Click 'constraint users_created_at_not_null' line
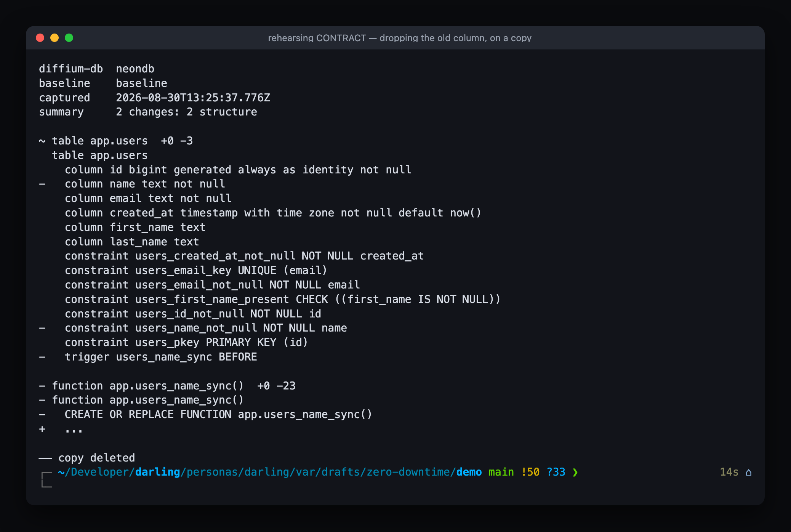Screen dimensions: 791x532 pos(244,256)
